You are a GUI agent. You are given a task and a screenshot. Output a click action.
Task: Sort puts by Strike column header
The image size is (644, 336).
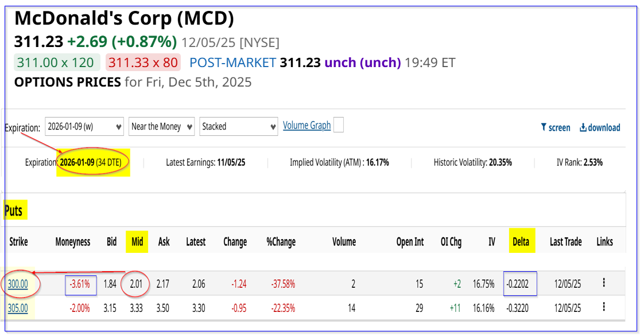pyautogui.click(x=18, y=242)
